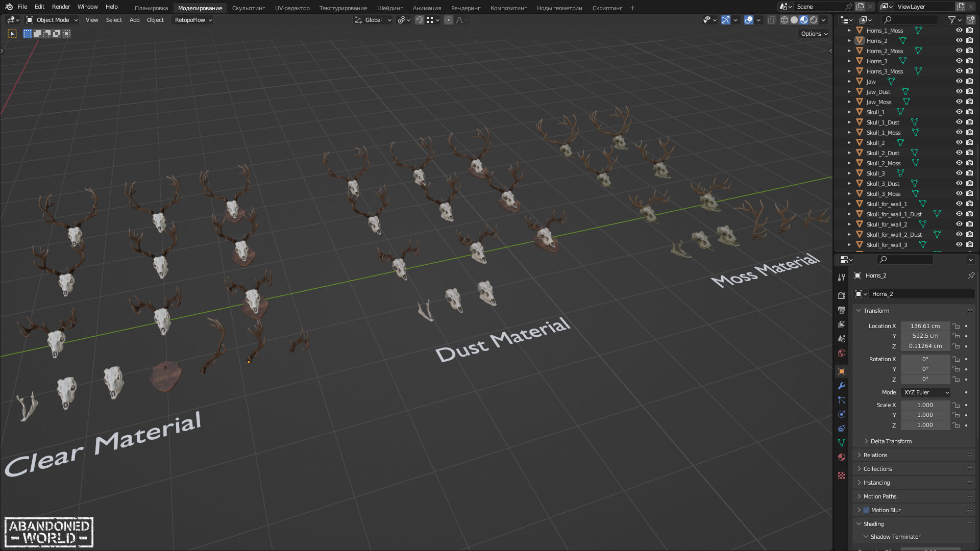Screen dimensions: 980x551
Task: Open the Material properties tab
Action: pos(842,457)
